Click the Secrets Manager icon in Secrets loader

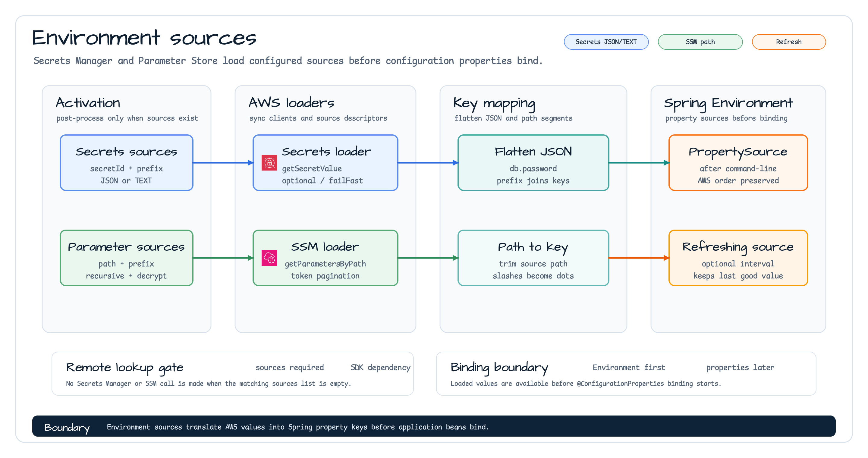pyautogui.click(x=269, y=163)
